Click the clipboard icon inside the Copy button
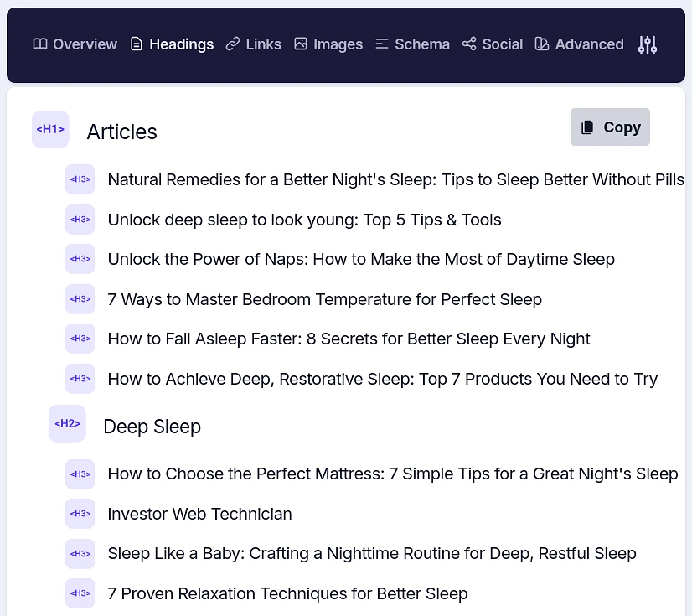692x616 pixels. click(587, 127)
